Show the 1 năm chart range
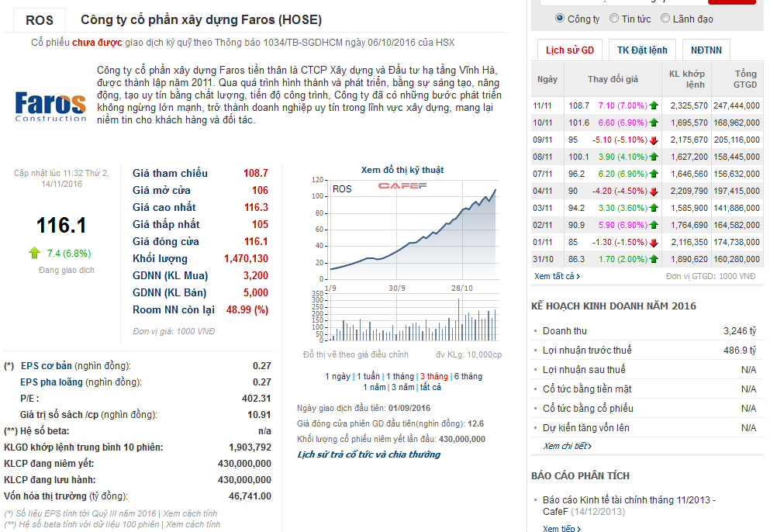 [375, 387]
